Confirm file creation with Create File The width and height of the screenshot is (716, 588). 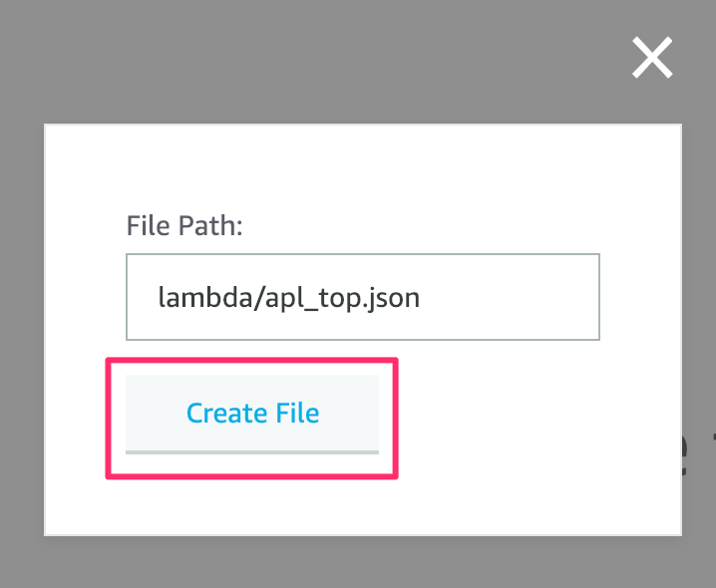tap(252, 414)
